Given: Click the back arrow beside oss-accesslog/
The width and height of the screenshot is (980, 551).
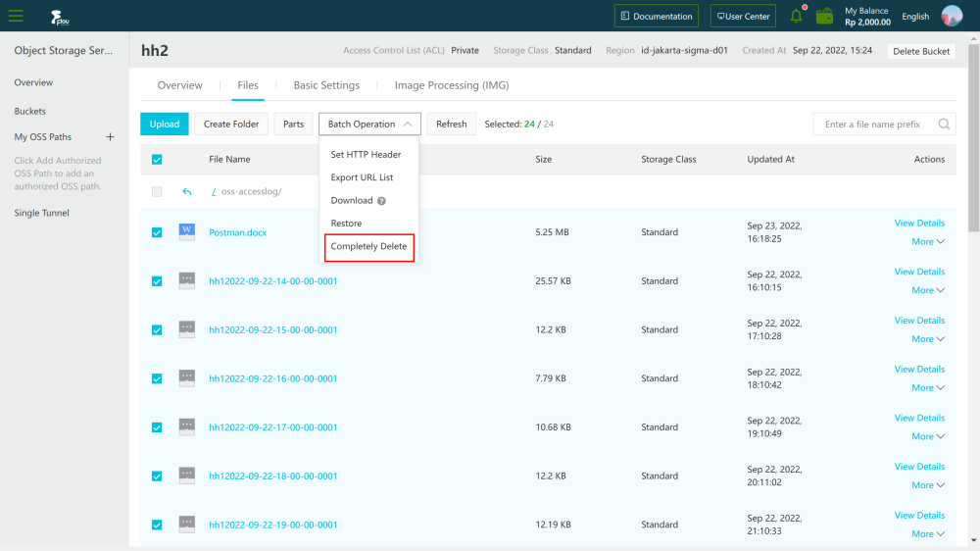Looking at the screenshot, I should [x=187, y=191].
